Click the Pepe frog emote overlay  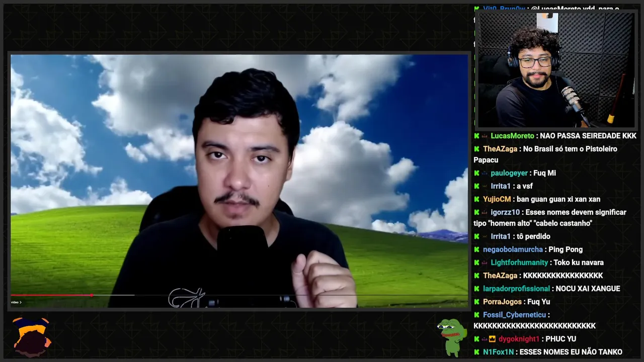452,337
